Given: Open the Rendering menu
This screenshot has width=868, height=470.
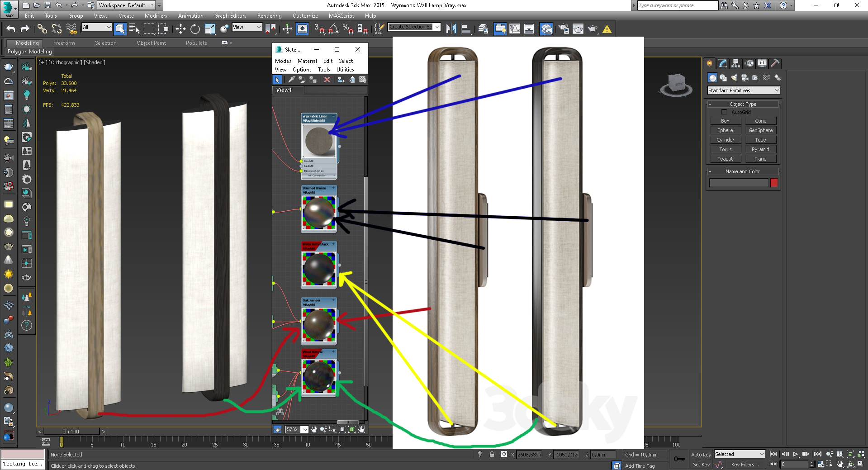Looking at the screenshot, I should click(270, 16).
